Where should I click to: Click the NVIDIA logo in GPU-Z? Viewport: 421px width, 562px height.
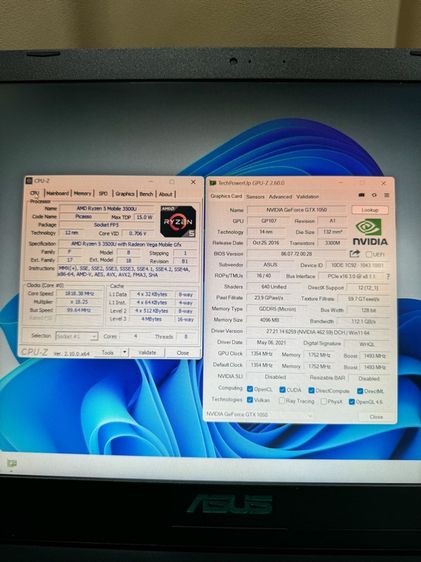pos(370,232)
